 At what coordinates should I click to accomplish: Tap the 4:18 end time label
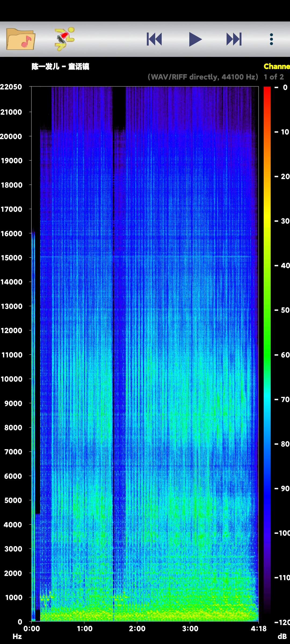tap(258, 629)
